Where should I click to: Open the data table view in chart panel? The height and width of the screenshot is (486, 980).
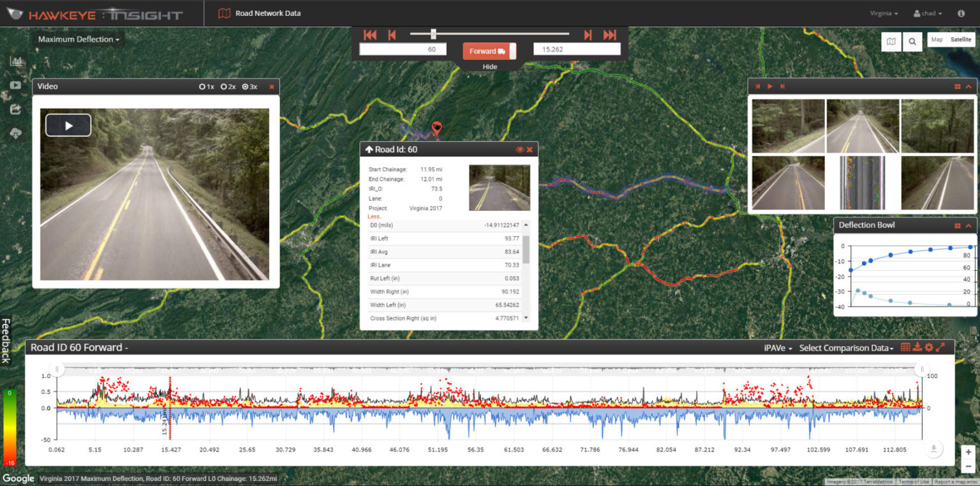pos(905,347)
